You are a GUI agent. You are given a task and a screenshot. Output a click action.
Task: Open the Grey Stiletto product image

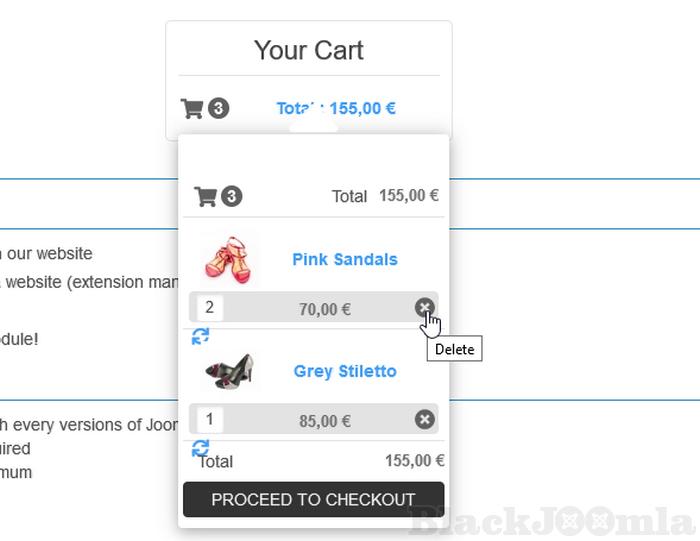[229, 371]
